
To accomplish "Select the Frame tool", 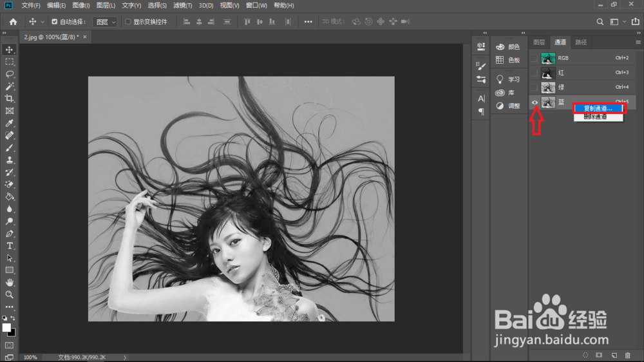I will tap(9, 111).
